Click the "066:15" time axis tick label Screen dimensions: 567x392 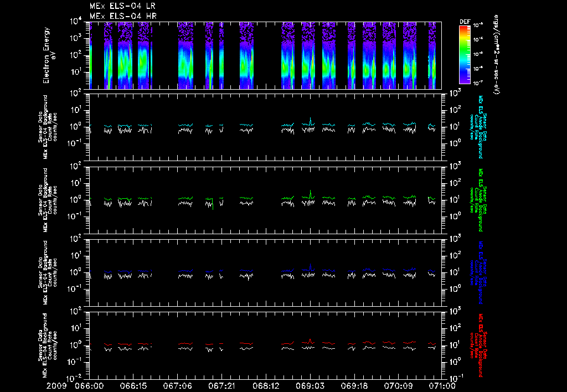click(x=134, y=386)
